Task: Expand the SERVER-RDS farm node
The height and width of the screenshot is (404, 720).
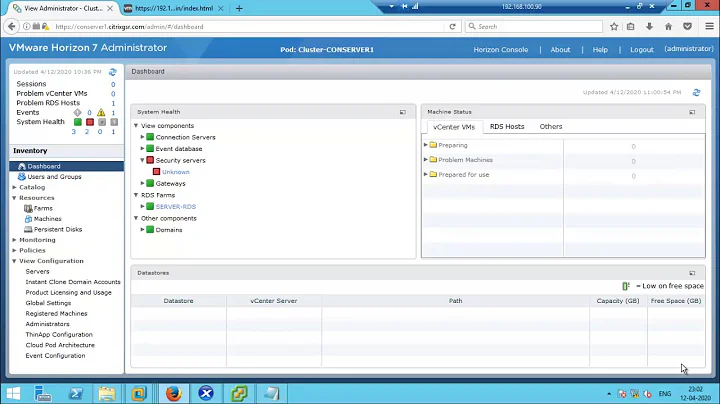Action: point(142,206)
